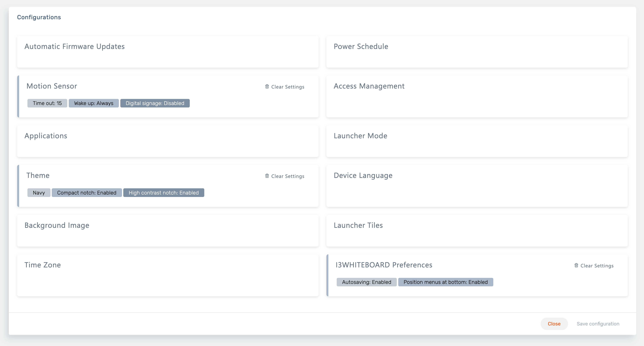This screenshot has width=644, height=346.
Task: Click Save configuration button
Action: pyautogui.click(x=598, y=323)
